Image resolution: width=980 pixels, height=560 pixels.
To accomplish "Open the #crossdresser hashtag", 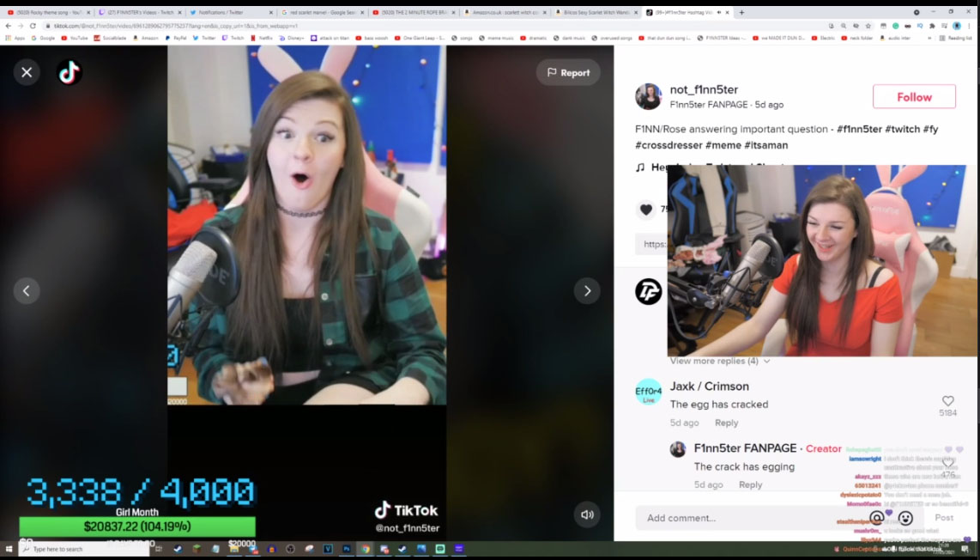I will pyautogui.click(x=668, y=145).
